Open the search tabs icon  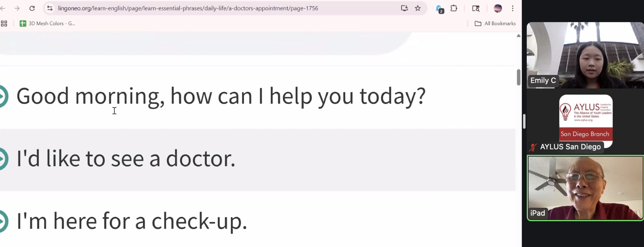tap(476, 8)
